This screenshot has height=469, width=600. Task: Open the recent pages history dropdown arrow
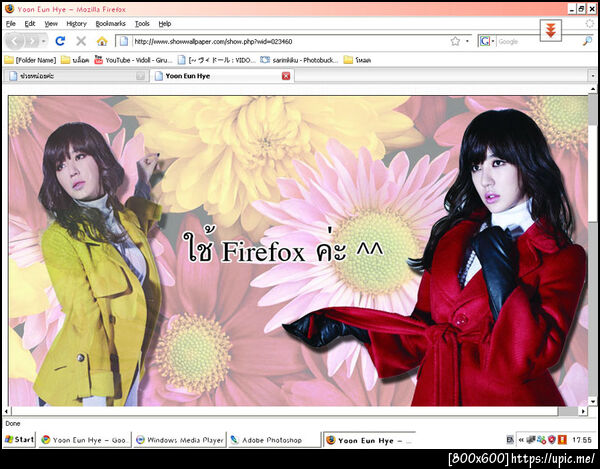click(44, 41)
